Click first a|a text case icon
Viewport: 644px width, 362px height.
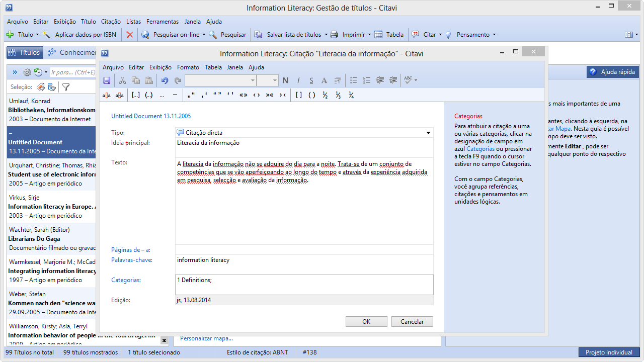[107, 95]
